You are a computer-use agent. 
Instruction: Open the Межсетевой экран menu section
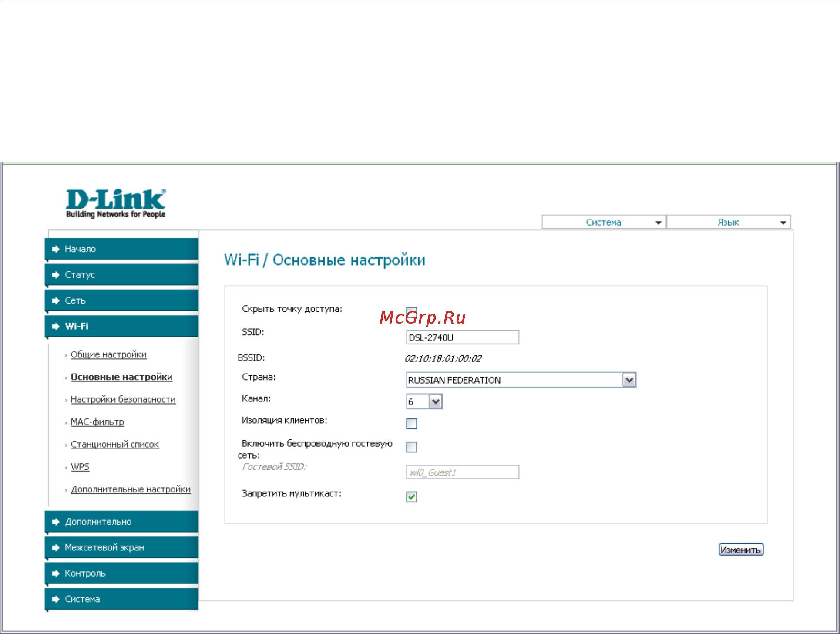tap(121, 547)
